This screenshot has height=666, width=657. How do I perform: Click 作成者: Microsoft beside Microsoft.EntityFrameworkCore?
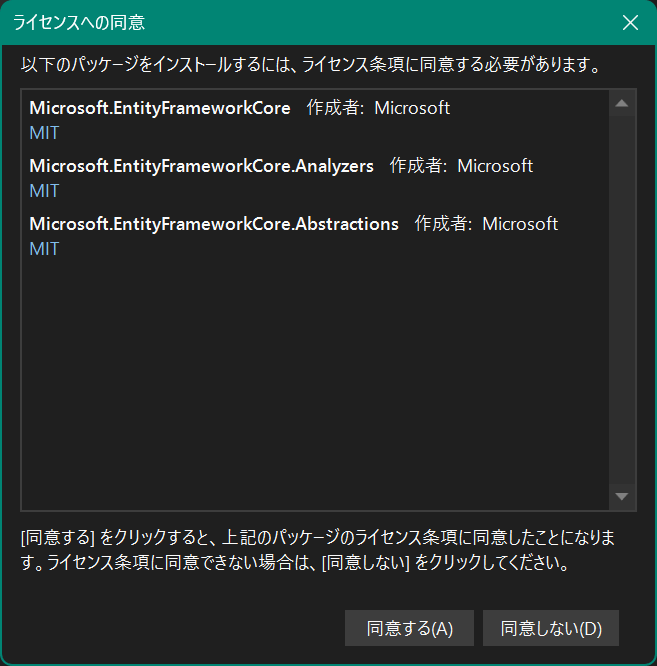tap(378, 108)
